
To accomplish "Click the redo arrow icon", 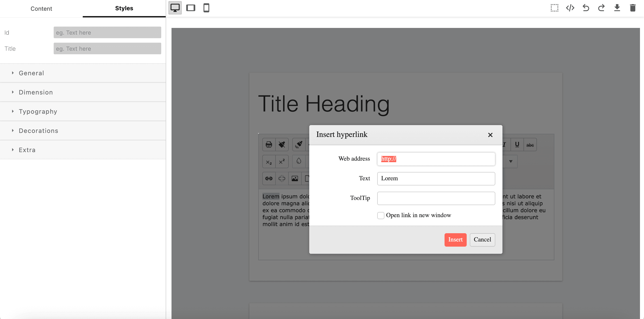I will pos(601,8).
